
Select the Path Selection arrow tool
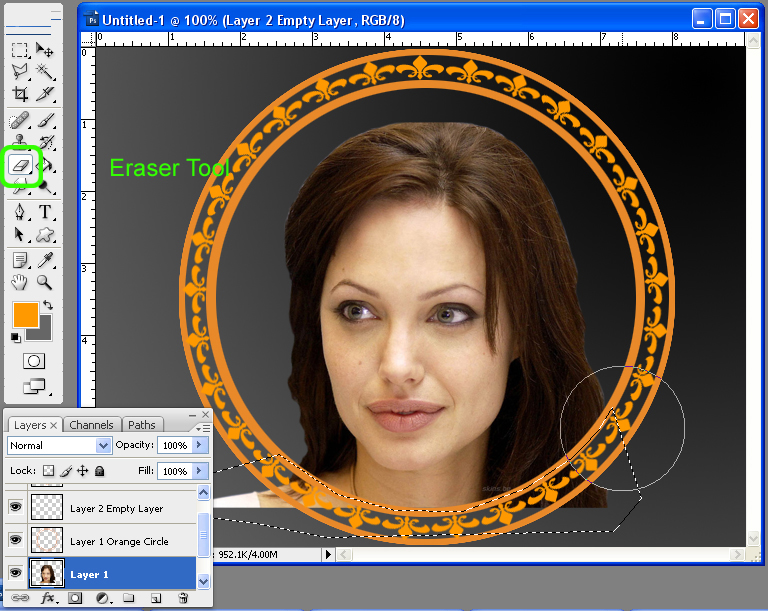tap(20, 235)
